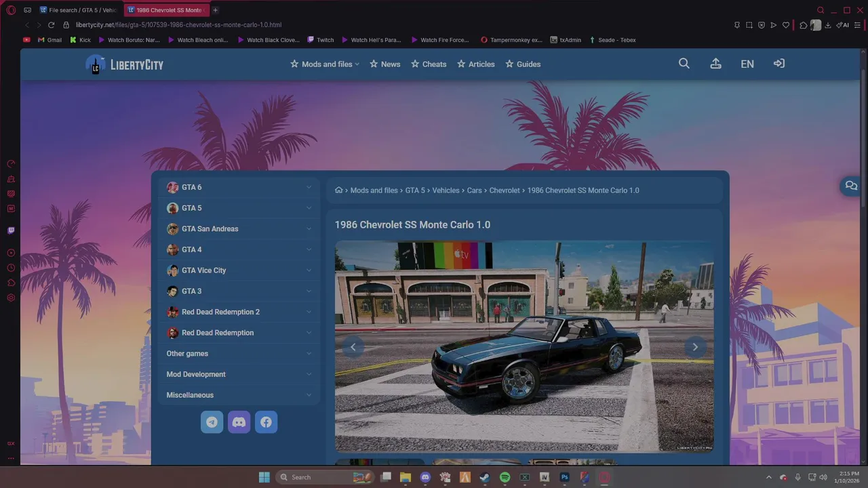This screenshot has width=868, height=488.
Task: Open the Red Dead Redemption category
Action: click(239, 333)
